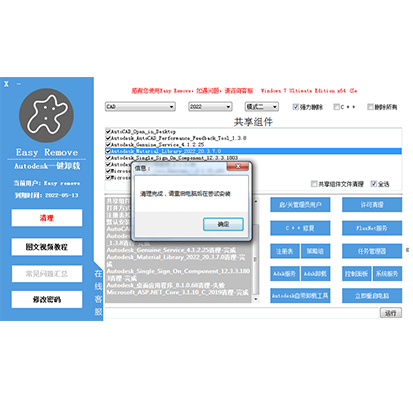
Task: Open the 模式二 mode dropdown
Action: (262, 107)
